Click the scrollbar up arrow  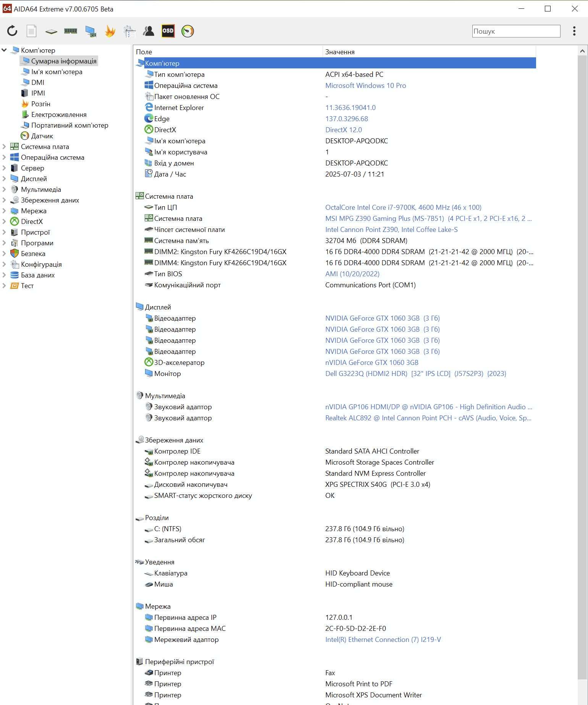tap(582, 50)
